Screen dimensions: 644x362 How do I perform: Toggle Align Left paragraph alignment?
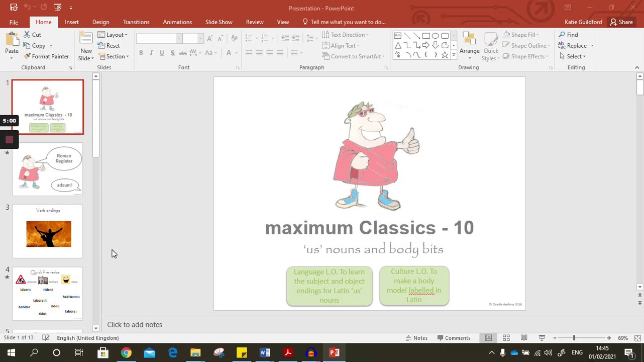249,53
